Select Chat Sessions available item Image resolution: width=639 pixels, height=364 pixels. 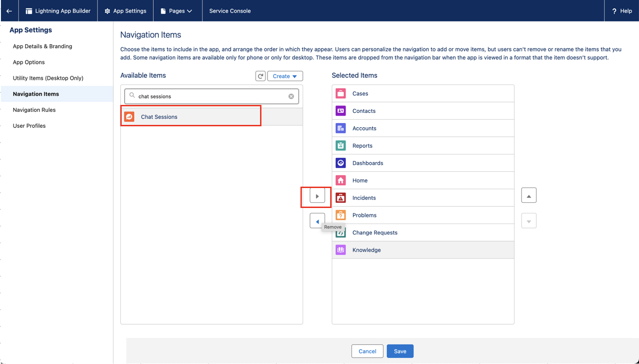(212, 117)
